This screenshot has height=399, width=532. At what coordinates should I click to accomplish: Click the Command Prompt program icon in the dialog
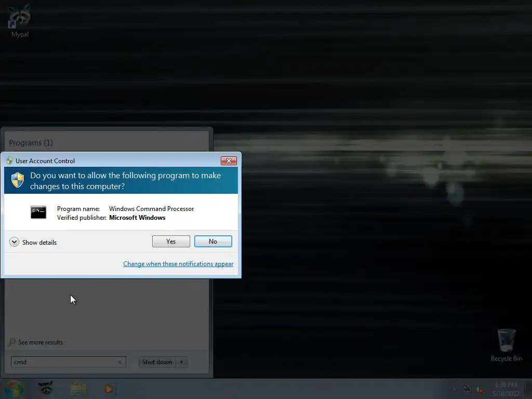coord(38,212)
